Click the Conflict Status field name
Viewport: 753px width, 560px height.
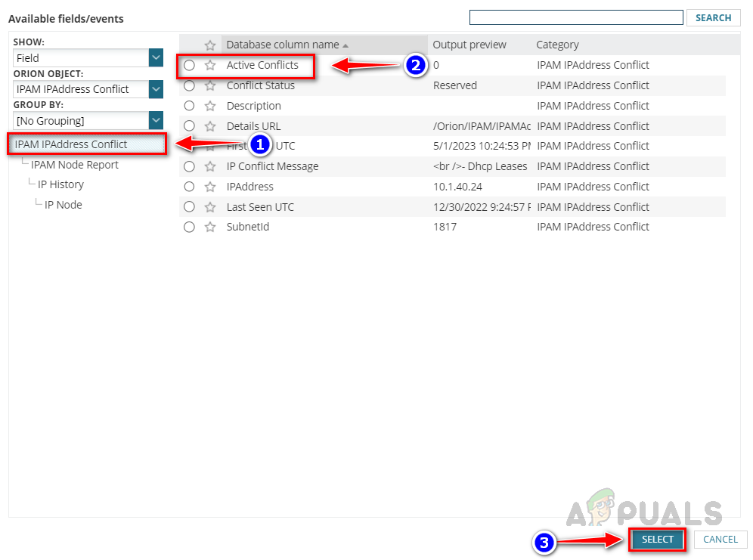pyautogui.click(x=260, y=86)
